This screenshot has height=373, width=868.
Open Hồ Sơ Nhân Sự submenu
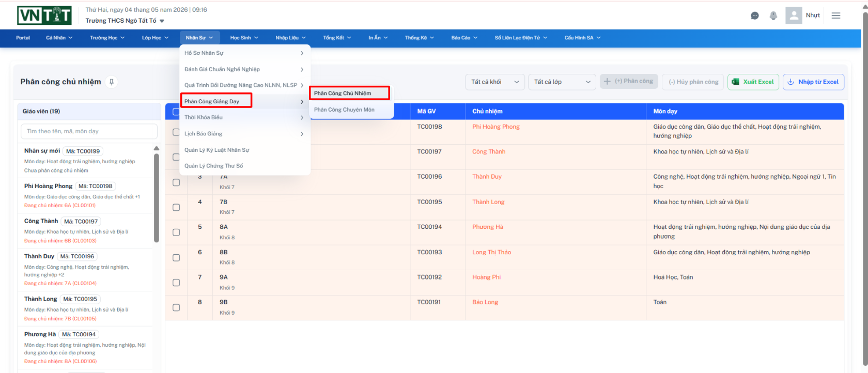(244, 53)
